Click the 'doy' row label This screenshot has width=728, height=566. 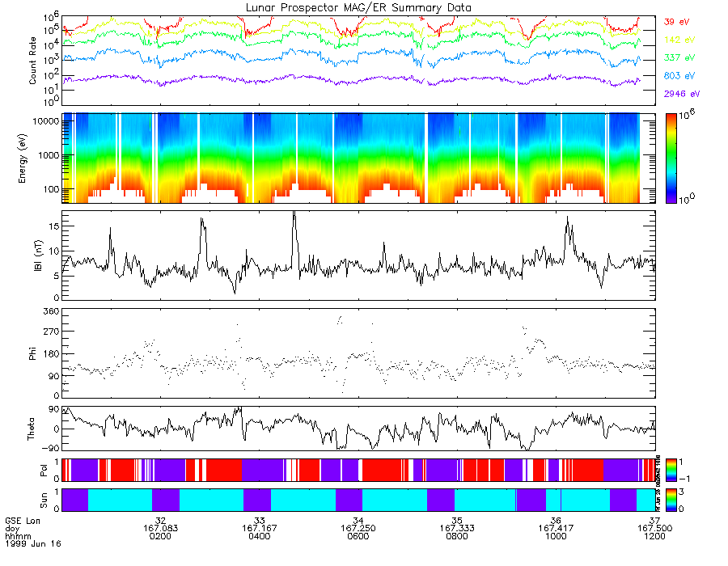click(12, 529)
